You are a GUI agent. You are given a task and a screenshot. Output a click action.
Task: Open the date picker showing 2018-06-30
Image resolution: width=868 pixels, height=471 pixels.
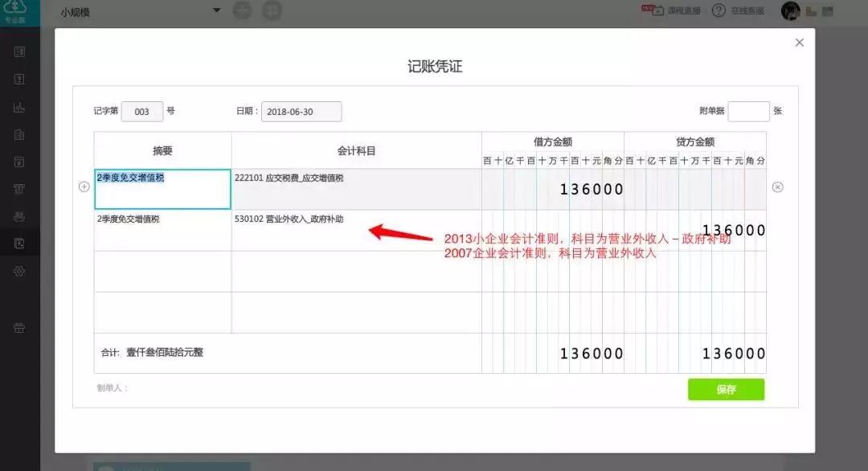tap(301, 112)
